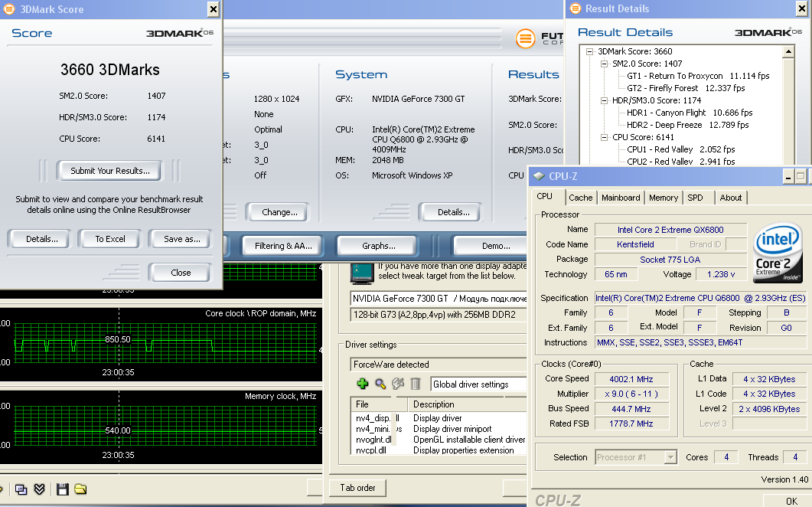This screenshot has height=507, width=812.
Task: Collapse the CPU Score: 6141 node
Action: (604, 137)
